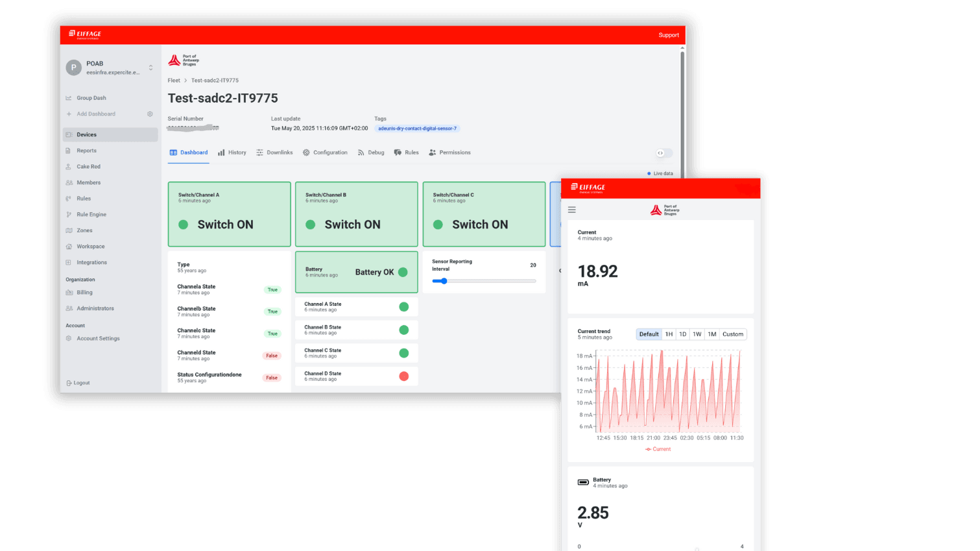This screenshot has height=551, width=980.
Task: Toggle the Switch/Channel A status
Action: point(229,214)
